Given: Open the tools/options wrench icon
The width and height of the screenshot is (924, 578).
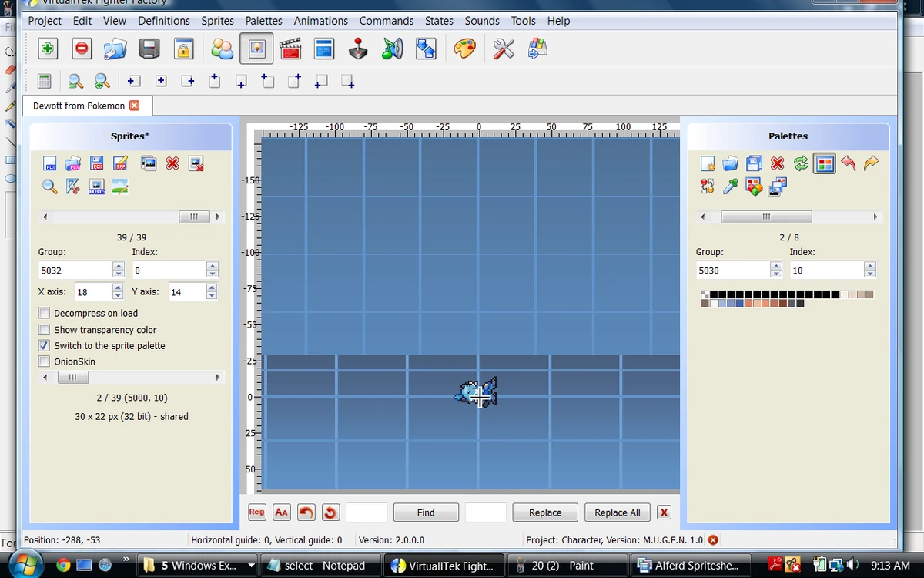Looking at the screenshot, I should coord(502,49).
